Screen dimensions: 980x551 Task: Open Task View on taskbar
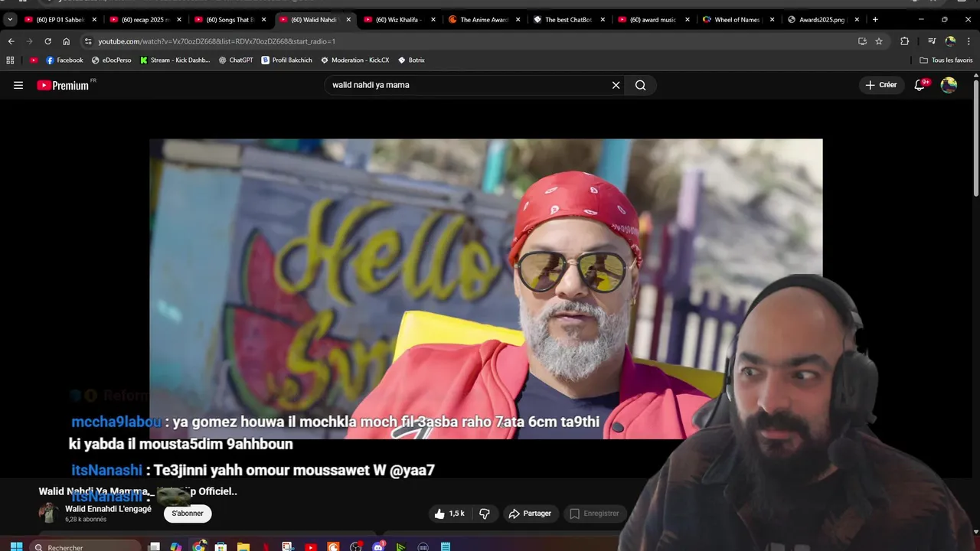154,546
